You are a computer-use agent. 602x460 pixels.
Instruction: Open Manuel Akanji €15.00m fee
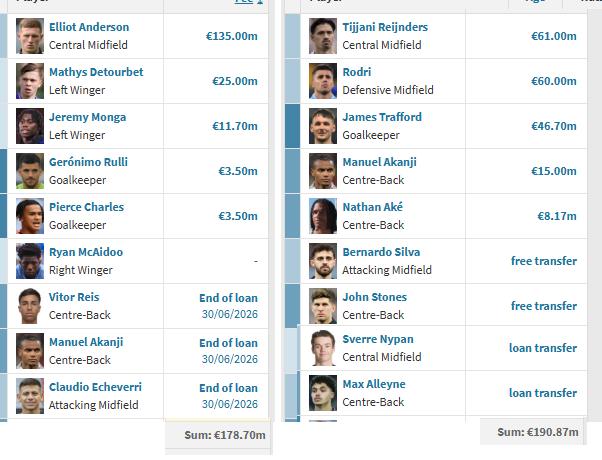(554, 171)
